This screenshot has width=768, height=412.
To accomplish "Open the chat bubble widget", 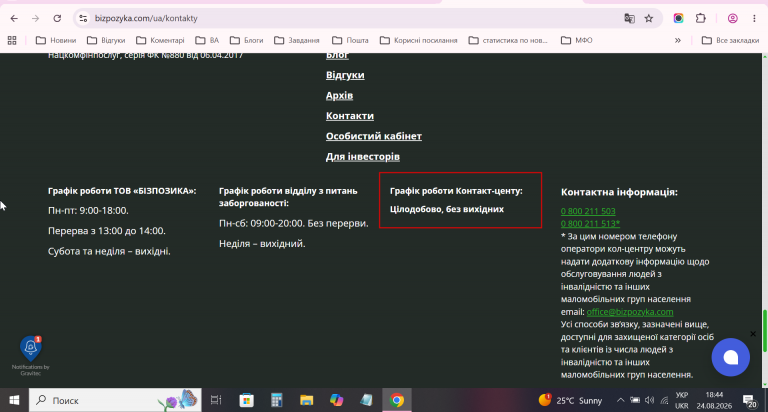I will [730, 357].
